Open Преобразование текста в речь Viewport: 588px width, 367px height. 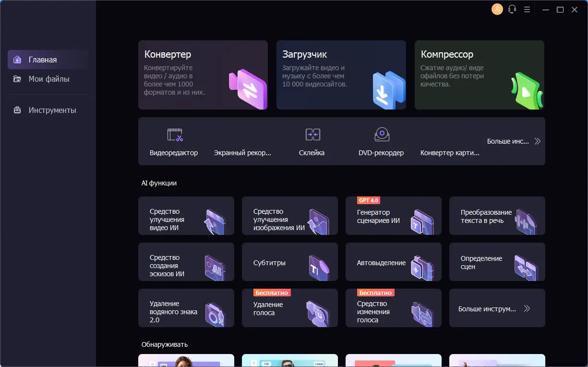(497, 216)
